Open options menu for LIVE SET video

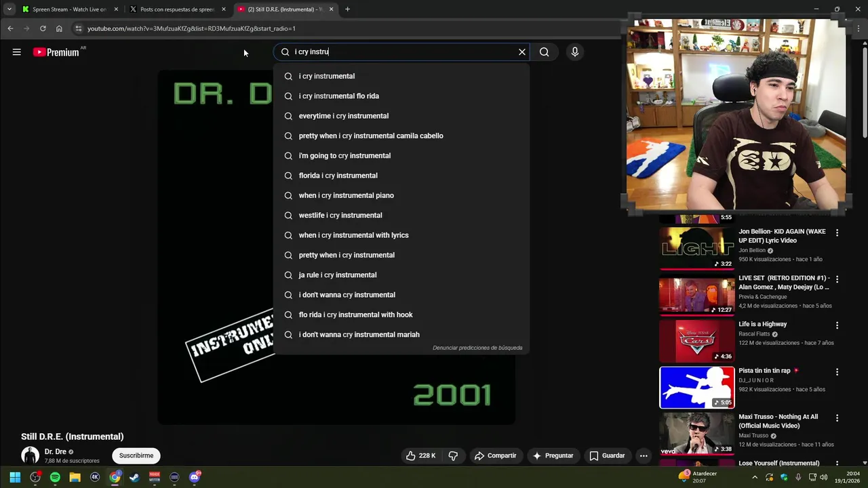pyautogui.click(x=837, y=279)
